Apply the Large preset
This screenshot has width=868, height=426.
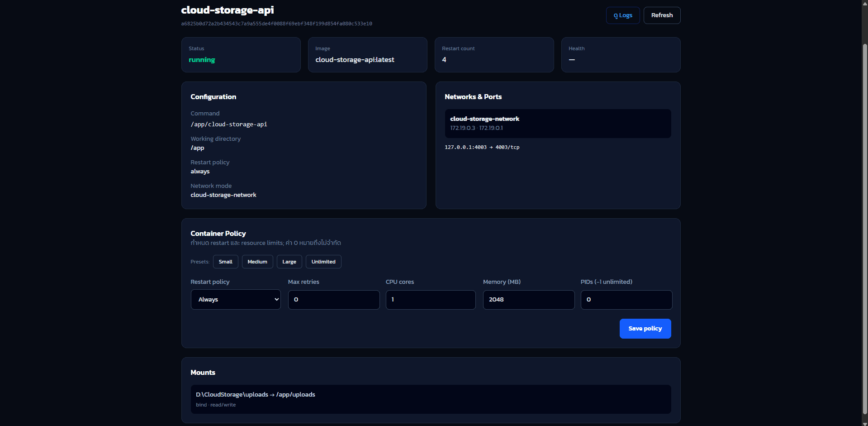point(289,262)
